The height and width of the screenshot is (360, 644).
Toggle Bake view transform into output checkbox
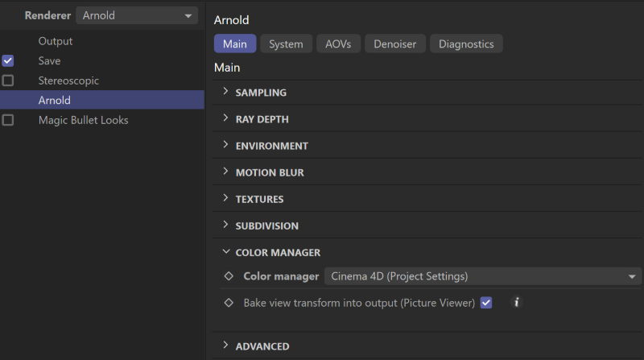[486, 303]
